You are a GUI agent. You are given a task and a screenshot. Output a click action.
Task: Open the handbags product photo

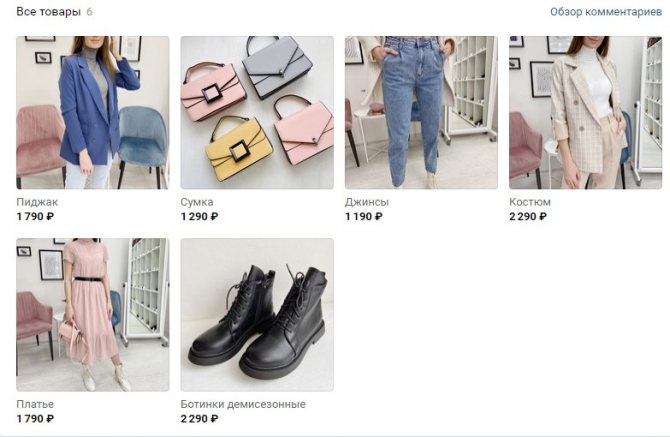257,112
